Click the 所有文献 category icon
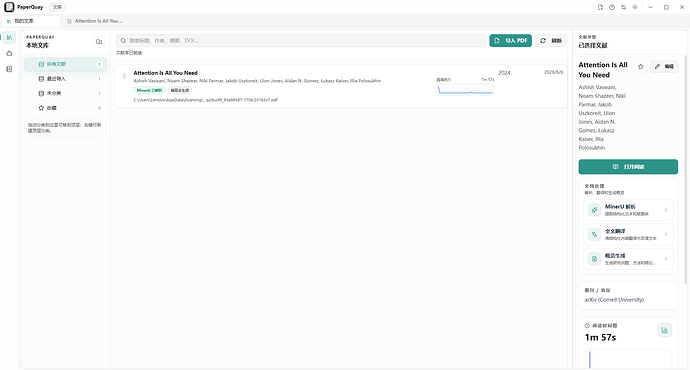 (41, 64)
